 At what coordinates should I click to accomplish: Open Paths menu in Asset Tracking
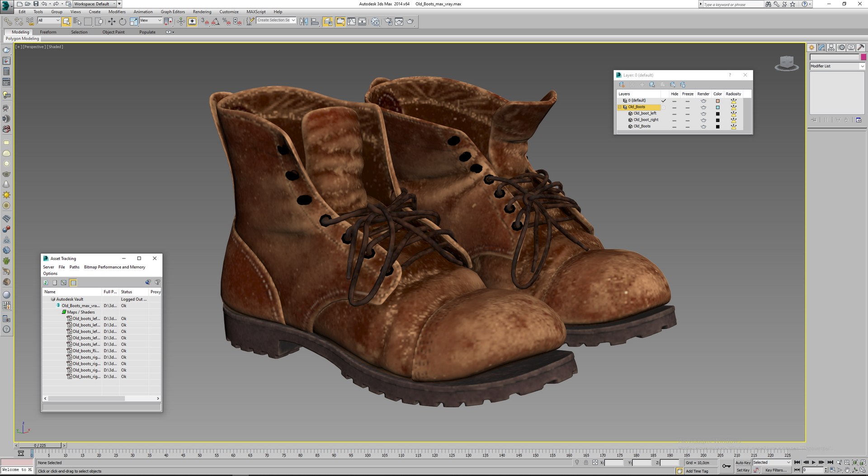74,267
